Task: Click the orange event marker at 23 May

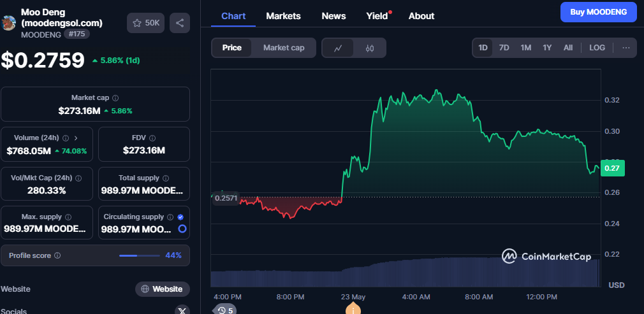Action: pos(353,309)
